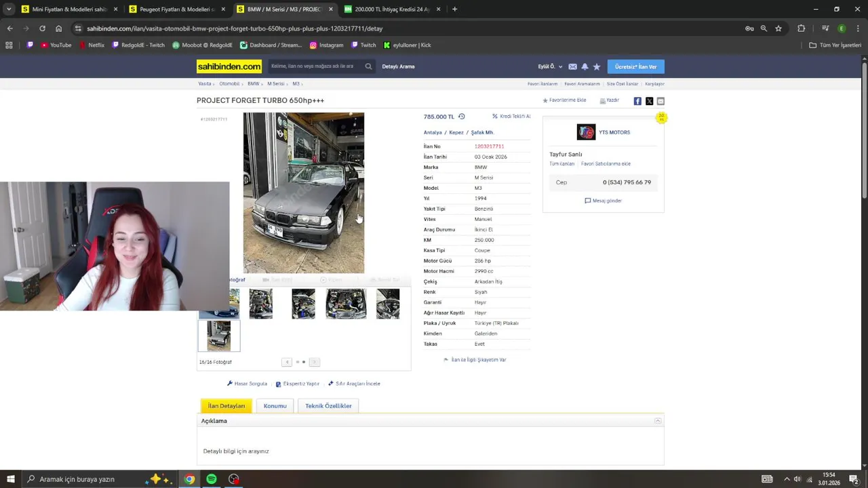The width and height of the screenshot is (868, 488).
Task: Bookmark this page with the star icon
Action: [778, 28]
